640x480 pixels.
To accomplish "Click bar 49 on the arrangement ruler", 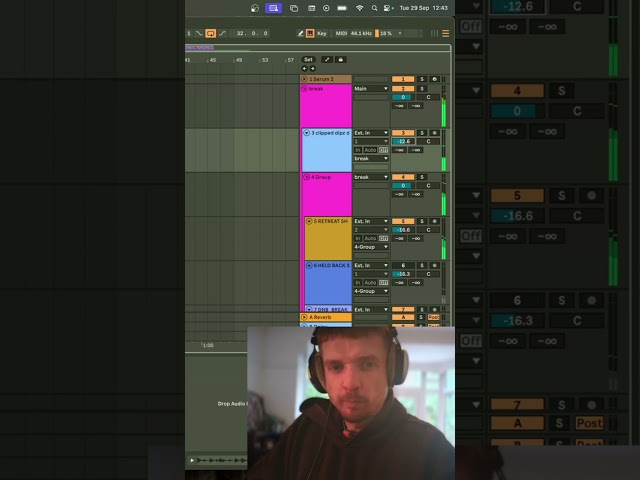I will pos(239,60).
